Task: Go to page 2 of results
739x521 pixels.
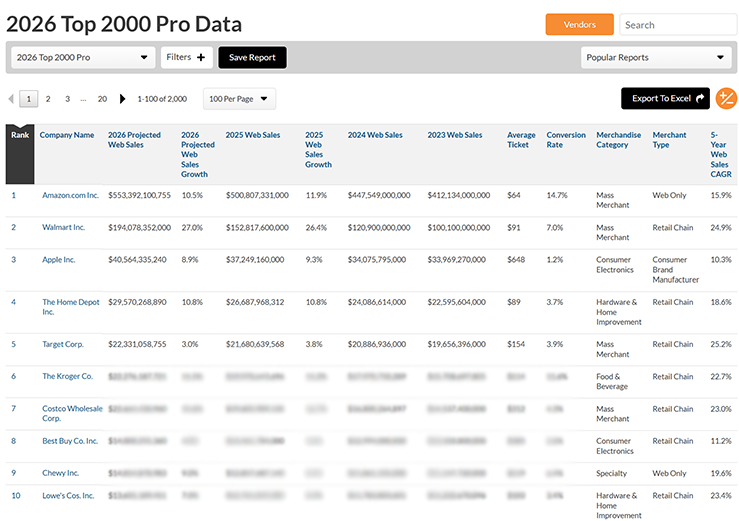Action: coord(48,99)
